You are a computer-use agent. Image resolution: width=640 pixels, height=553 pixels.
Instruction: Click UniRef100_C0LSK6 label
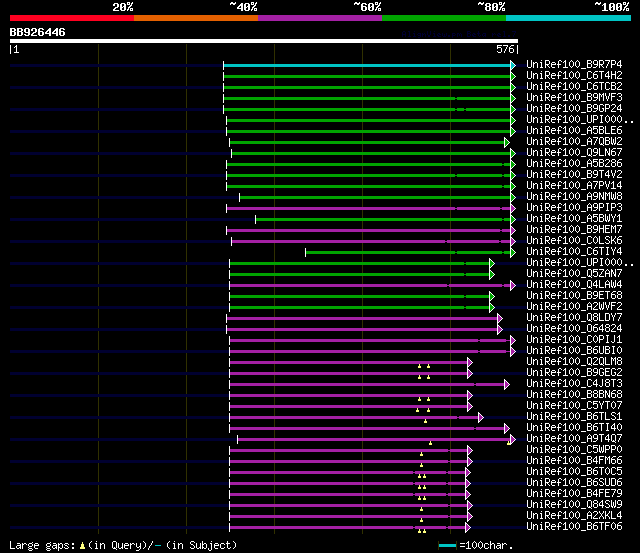click(574, 241)
